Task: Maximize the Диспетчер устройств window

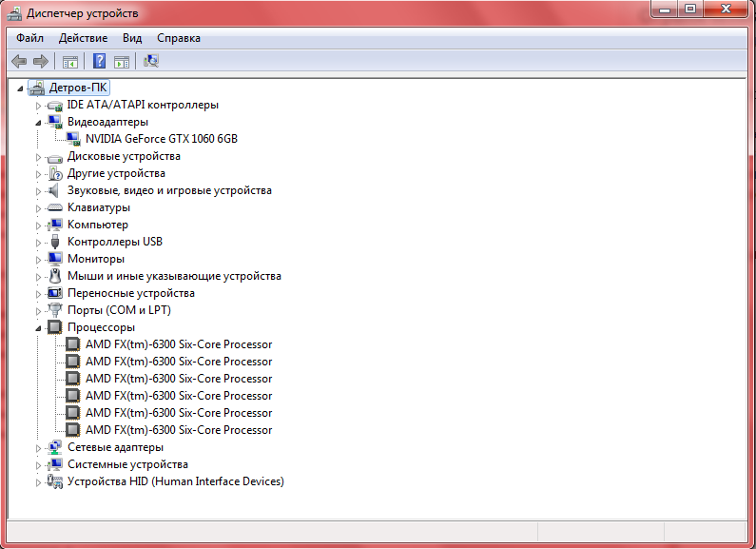Action: tap(690, 9)
